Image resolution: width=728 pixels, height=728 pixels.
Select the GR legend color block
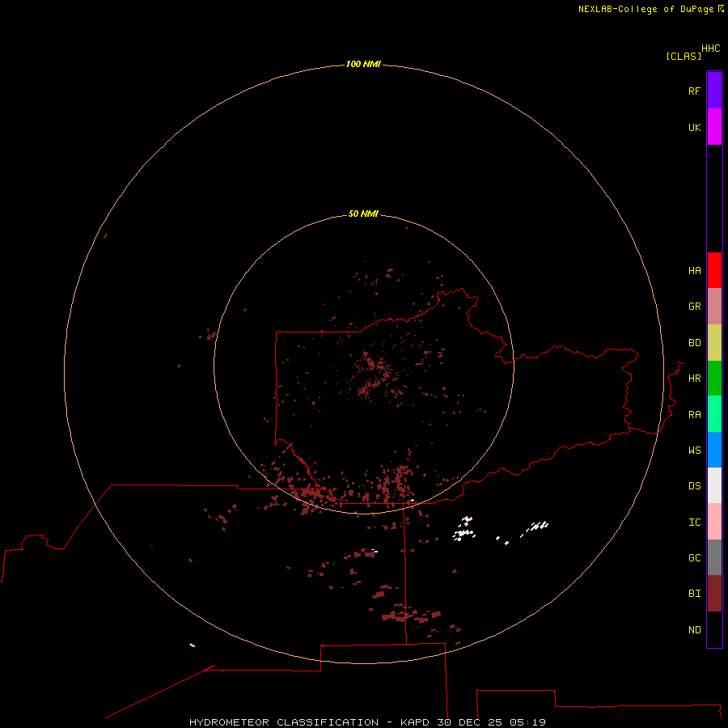[714, 307]
